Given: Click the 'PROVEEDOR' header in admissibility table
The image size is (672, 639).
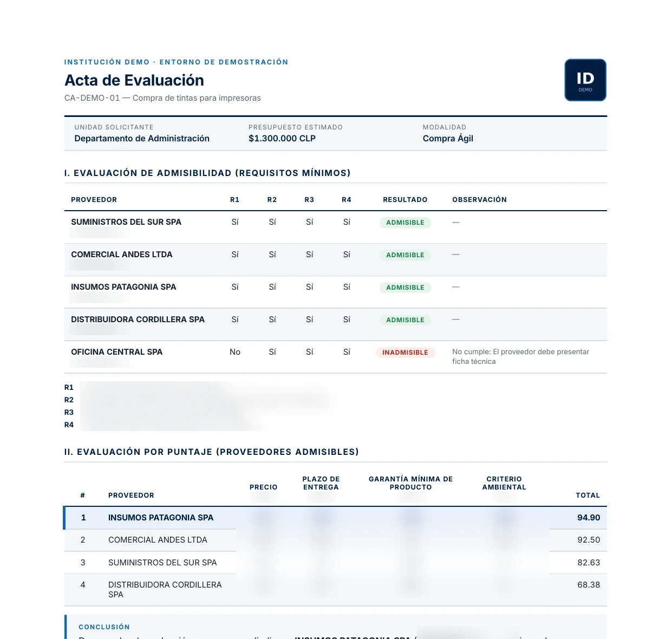Looking at the screenshot, I should click(x=94, y=200).
